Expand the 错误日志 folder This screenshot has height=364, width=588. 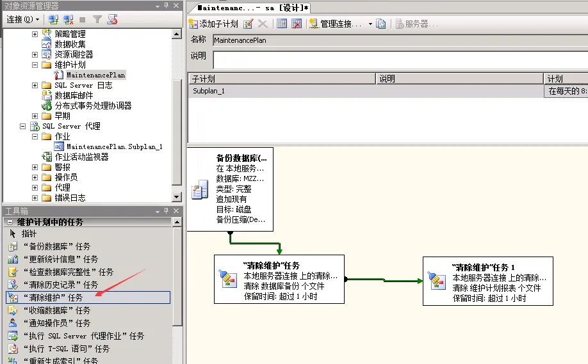[x=35, y=198]
